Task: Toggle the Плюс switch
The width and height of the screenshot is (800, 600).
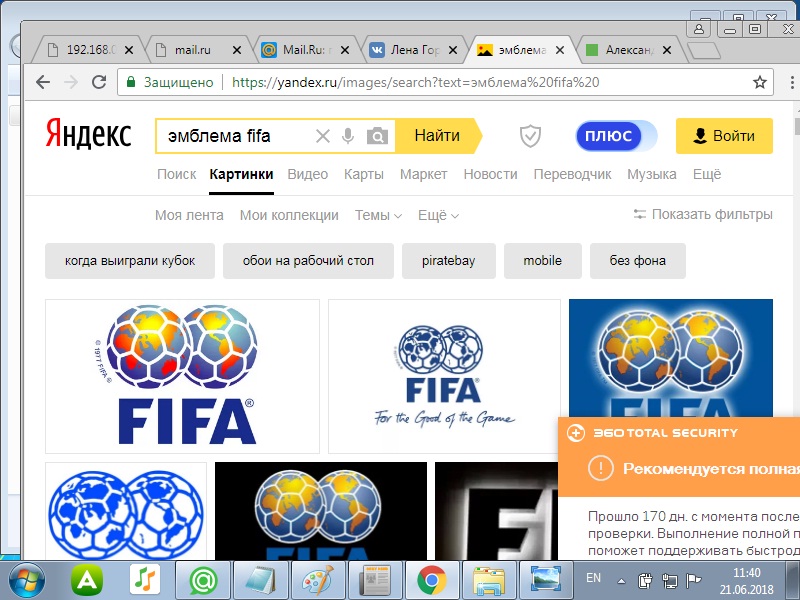Action: pos(616,136)
